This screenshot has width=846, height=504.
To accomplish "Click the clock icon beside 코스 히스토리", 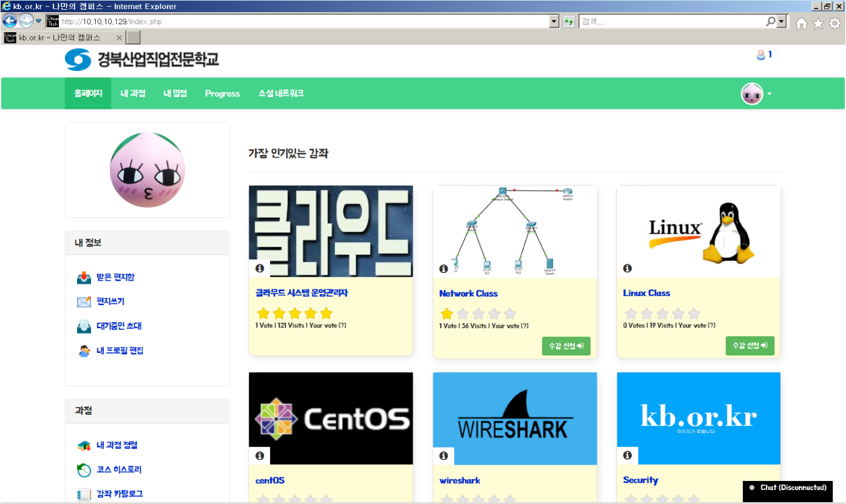I will 84,470.
